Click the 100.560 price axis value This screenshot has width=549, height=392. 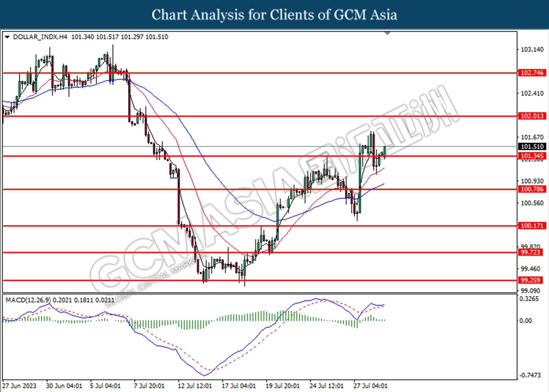point(532,203)
